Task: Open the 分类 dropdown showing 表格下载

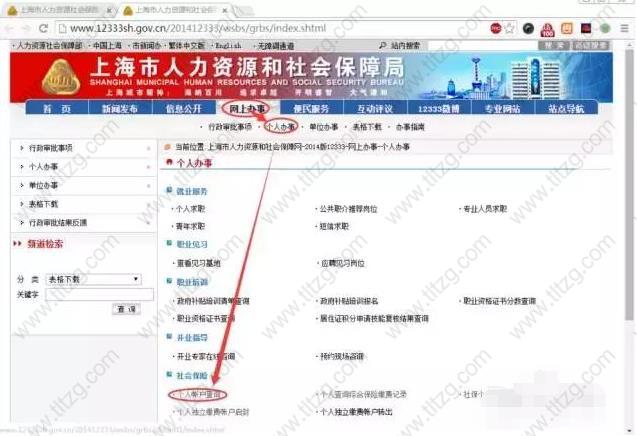Action: (x=93, y=279)
